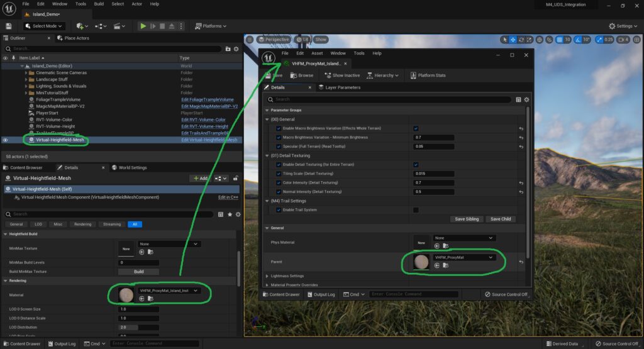Switch to the World Settings tab
This screenshot has width=644, height=349.
click(129, 167)
